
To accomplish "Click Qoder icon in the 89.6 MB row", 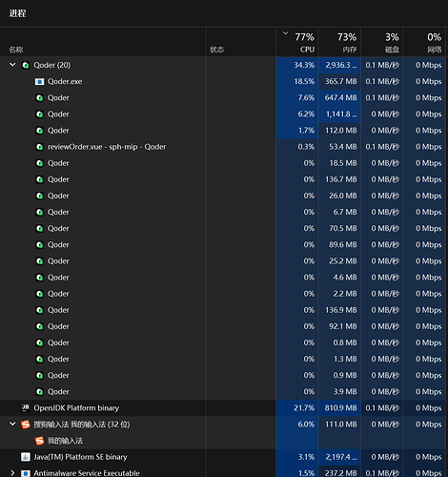I will coord(39,245).
